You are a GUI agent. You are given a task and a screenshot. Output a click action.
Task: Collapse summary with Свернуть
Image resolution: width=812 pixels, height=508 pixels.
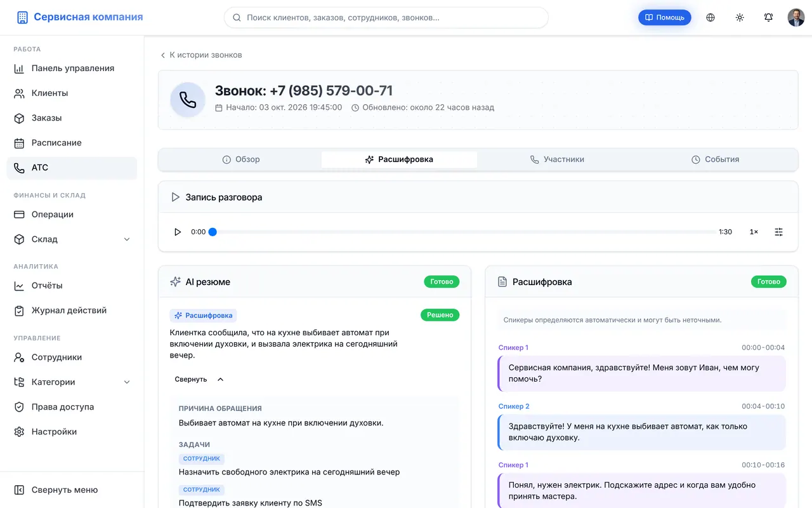click(x=199, y=379)
